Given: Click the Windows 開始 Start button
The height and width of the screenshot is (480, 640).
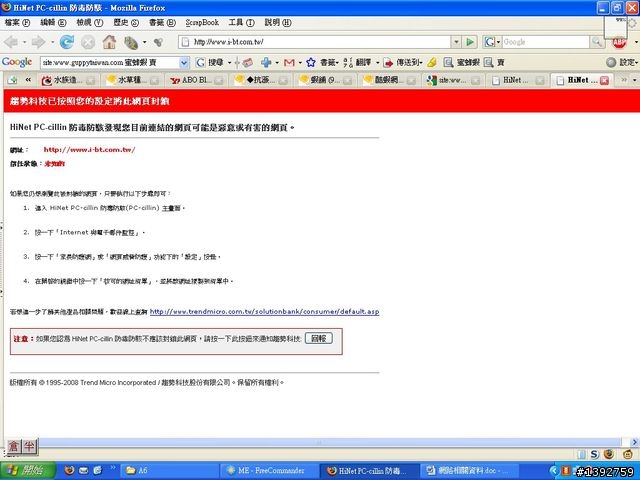Looking at the screenshot, I should [x=28, y=470].
